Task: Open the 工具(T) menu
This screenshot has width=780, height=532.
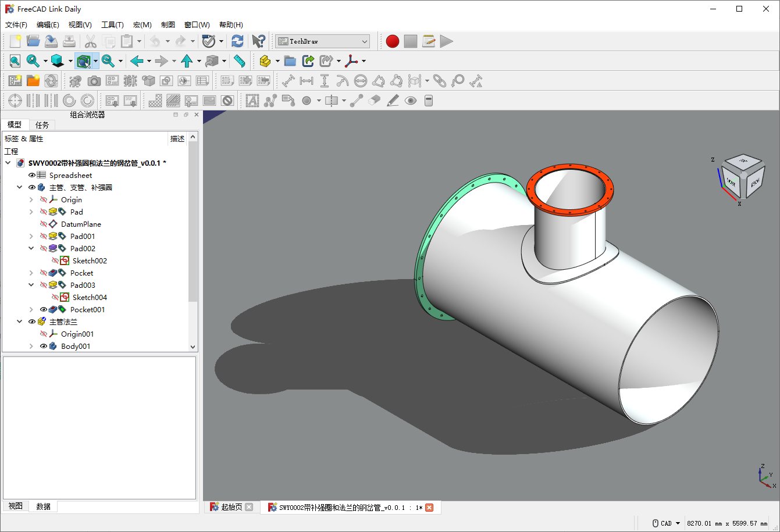Action: [x=112, y=25]
